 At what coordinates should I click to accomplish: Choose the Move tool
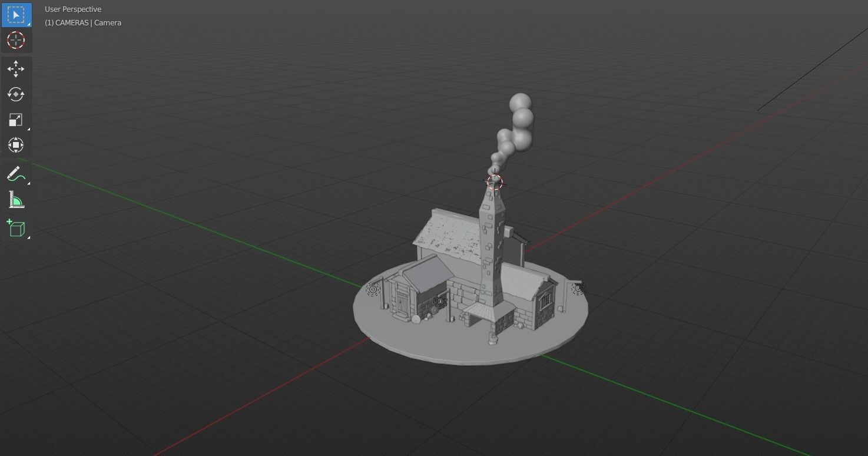(16, 69)
